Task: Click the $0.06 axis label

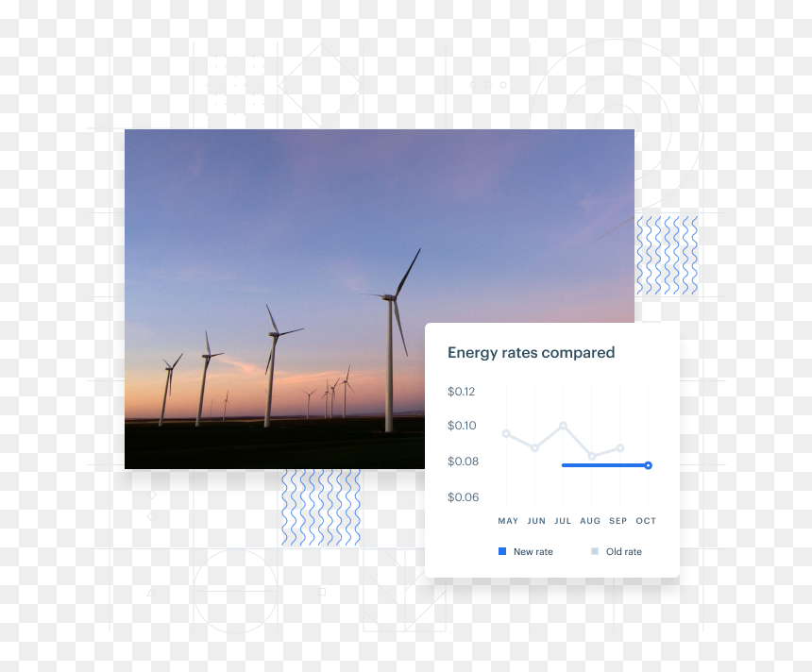Action: click(463, 497)
